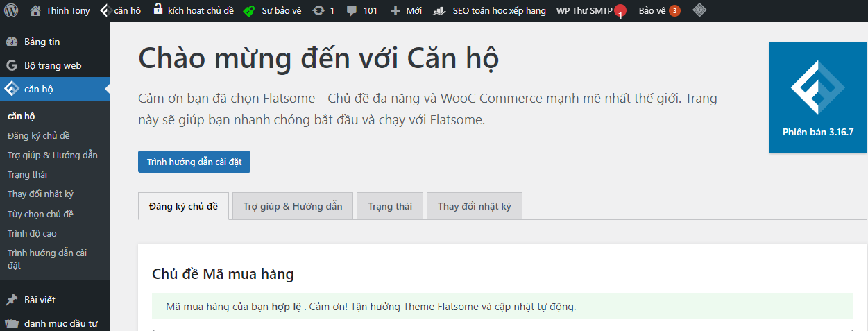Image resolution: width=868 pixels, height=331 pixels.
Task: Click the SEO toán học xếp hạng chart icon
Action: click(x=439, y=10)
